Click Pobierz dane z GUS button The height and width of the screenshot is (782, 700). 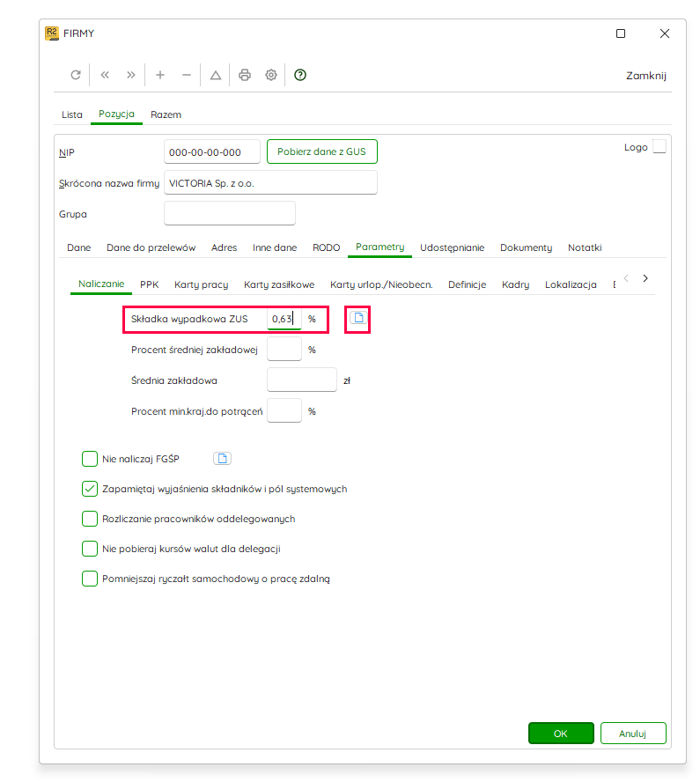point(322,151)
